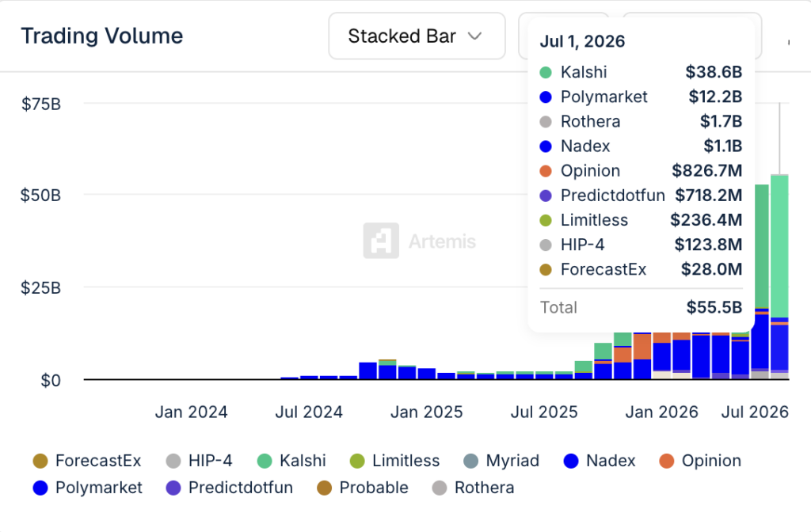Click the $75B y-axis label
This screenshot has width=811, height=532.
click(x=41, y=104)
